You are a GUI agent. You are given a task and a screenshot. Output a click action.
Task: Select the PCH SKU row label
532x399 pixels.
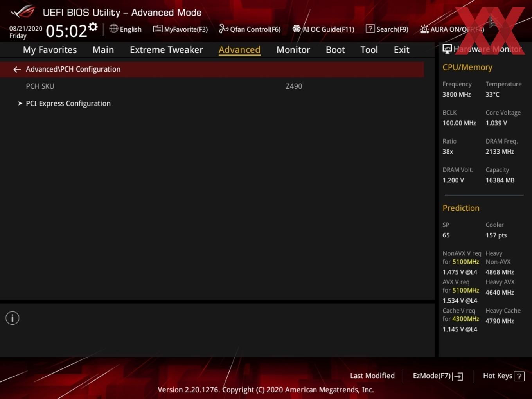coord(40,86)
